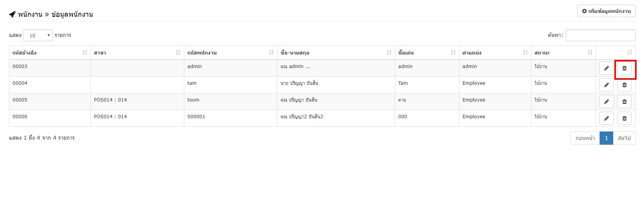Click the pencil icon for employee toom 00005
This screenshot has height=212, width=644.
(x=606, y=102)
